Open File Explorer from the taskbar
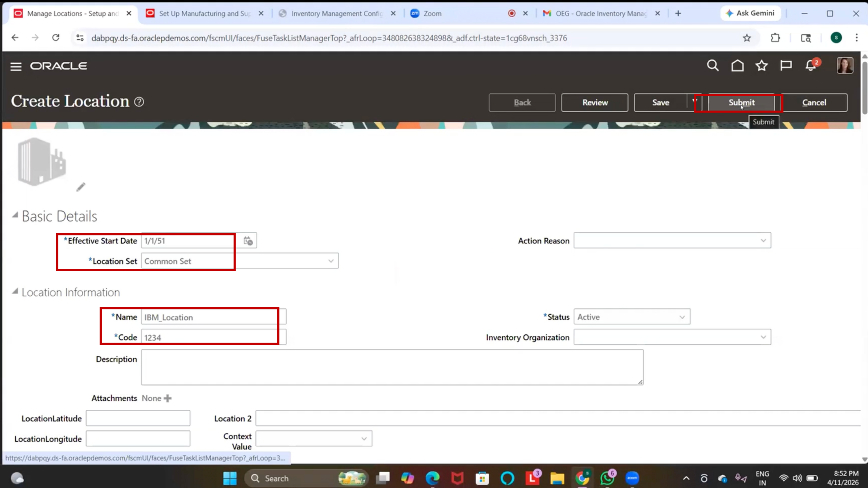The image size is (868, 488). (557, 478)
